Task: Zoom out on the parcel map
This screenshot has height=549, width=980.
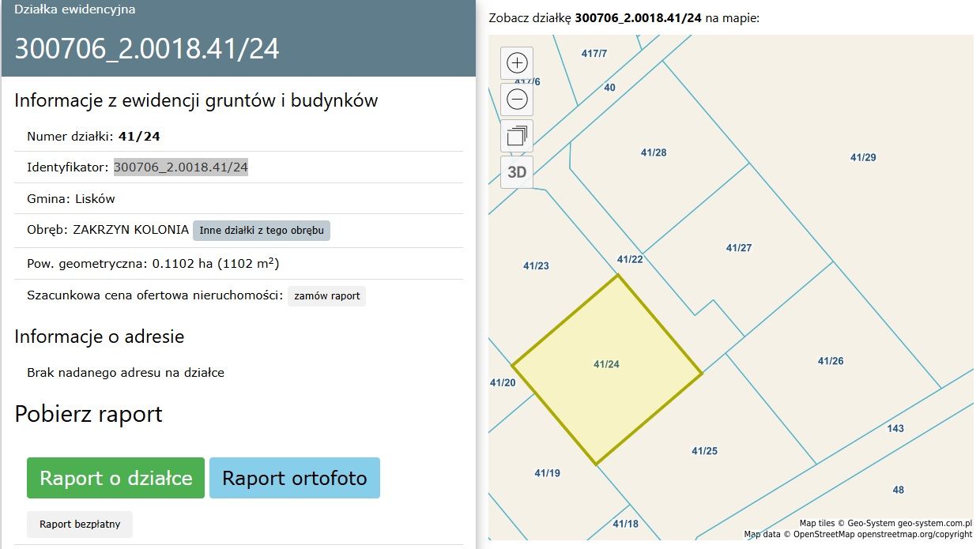Action: click(517, 100)
